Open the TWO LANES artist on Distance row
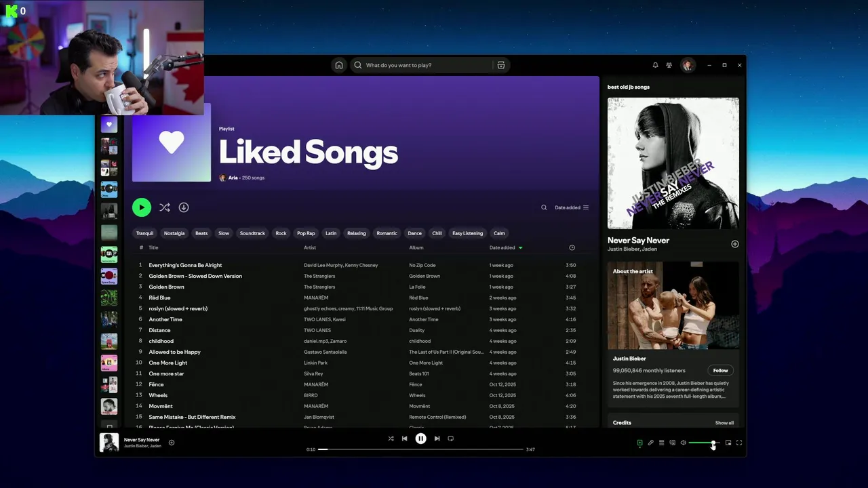 [317, 330]
